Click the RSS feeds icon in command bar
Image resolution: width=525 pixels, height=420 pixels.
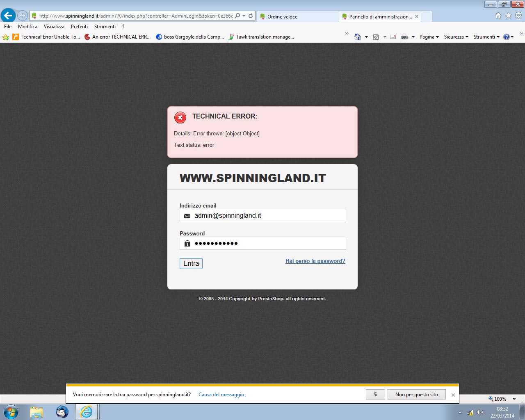point(376,37)
